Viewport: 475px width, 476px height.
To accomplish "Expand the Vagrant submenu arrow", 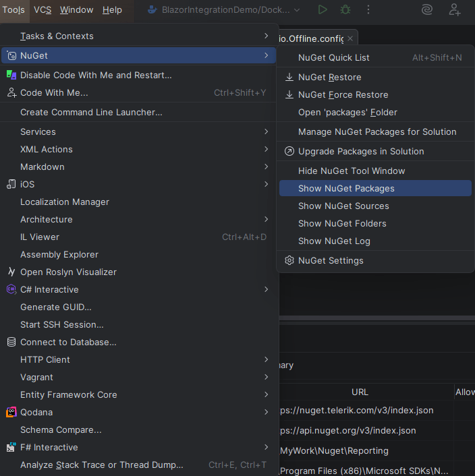I will [266, 377].
